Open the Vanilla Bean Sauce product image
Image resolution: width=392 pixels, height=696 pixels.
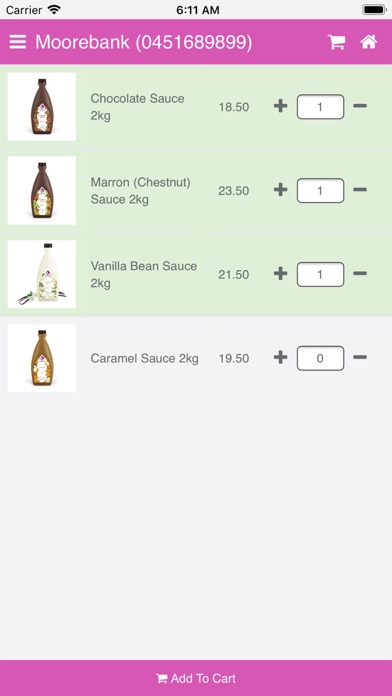tap(42, 274)
